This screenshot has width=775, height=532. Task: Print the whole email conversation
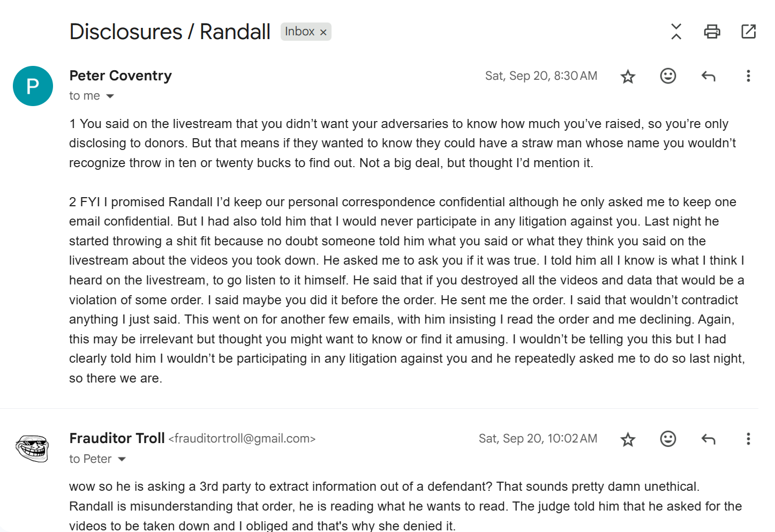pyautogui.click(x=712, y=32)
